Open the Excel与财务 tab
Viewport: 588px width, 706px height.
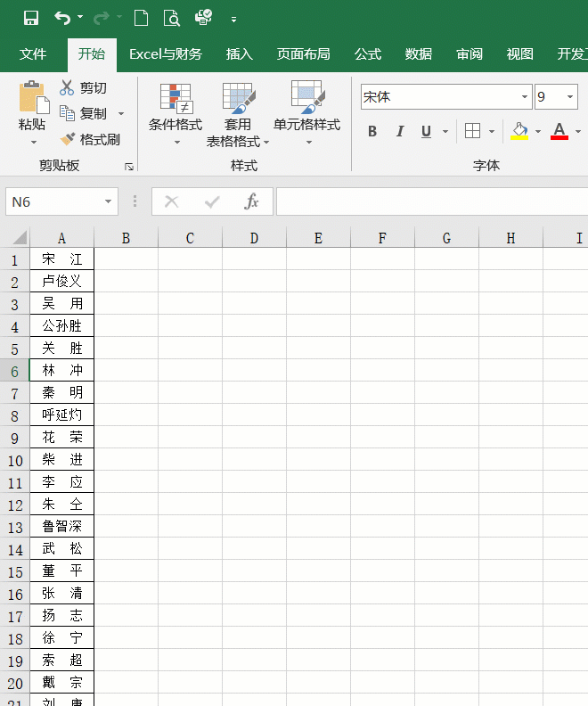tap(166, 54)
